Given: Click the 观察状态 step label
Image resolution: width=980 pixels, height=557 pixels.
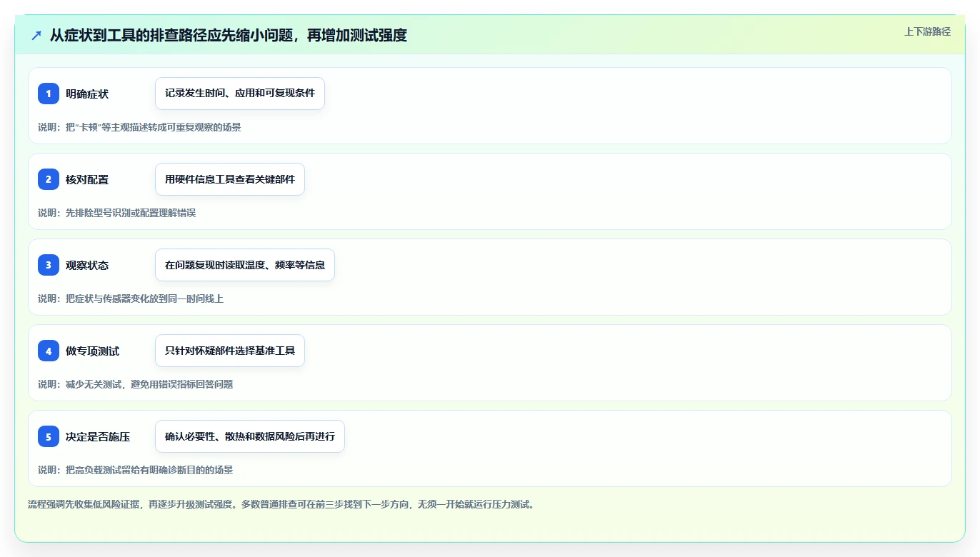Looking at the screenshot, I should [x=87, y=265].
